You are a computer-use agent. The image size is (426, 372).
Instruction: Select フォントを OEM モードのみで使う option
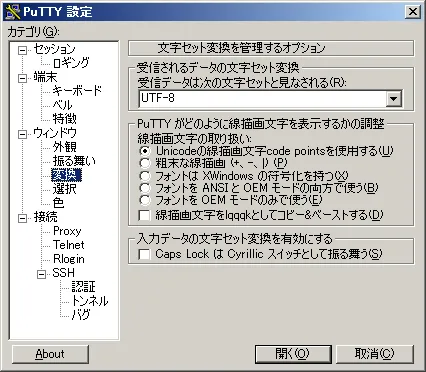point(145,200)
